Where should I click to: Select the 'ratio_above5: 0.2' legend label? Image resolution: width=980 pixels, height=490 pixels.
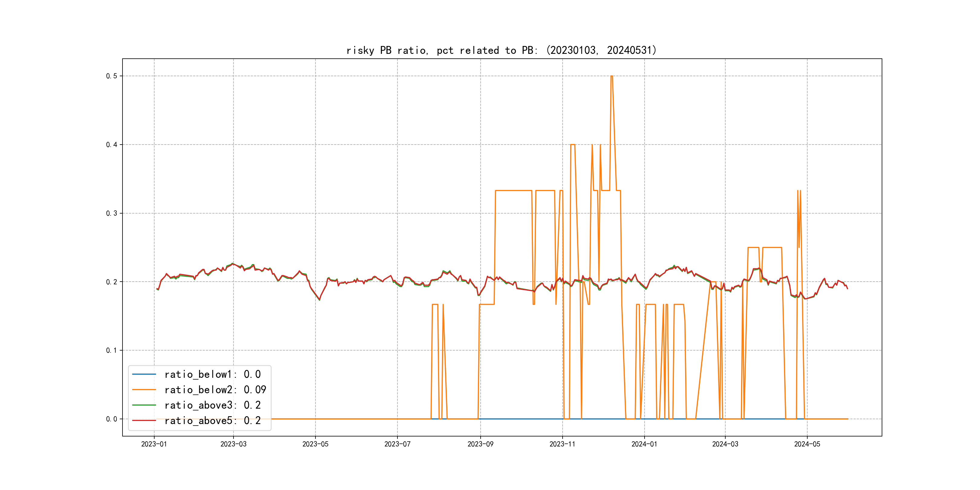point(212,420)
